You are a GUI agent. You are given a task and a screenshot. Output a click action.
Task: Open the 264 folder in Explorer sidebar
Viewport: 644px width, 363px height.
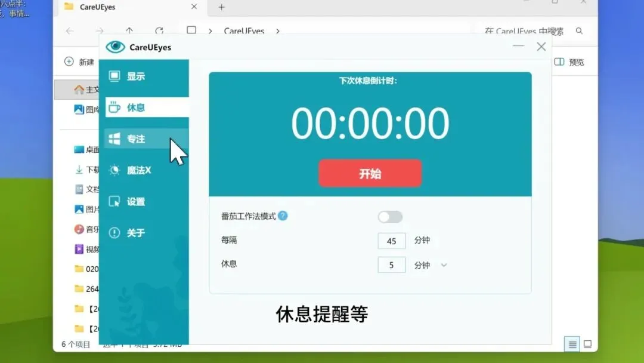[86, 288]
